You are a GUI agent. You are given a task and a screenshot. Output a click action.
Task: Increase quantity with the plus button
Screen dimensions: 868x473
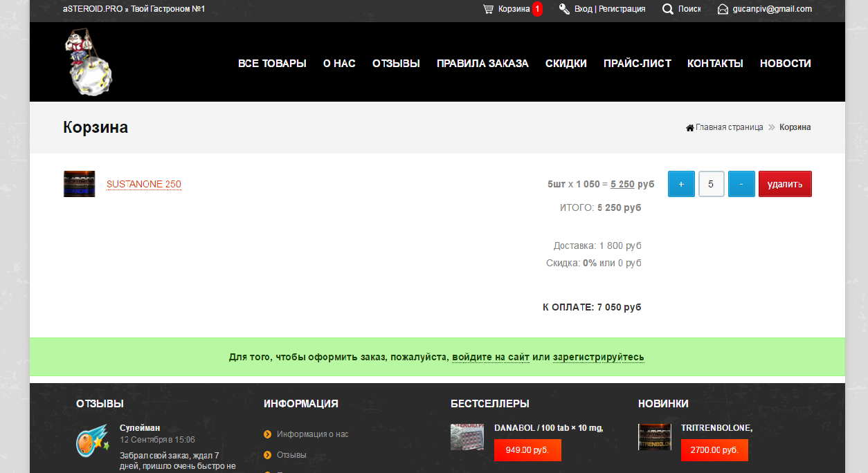tap(681, 184)
